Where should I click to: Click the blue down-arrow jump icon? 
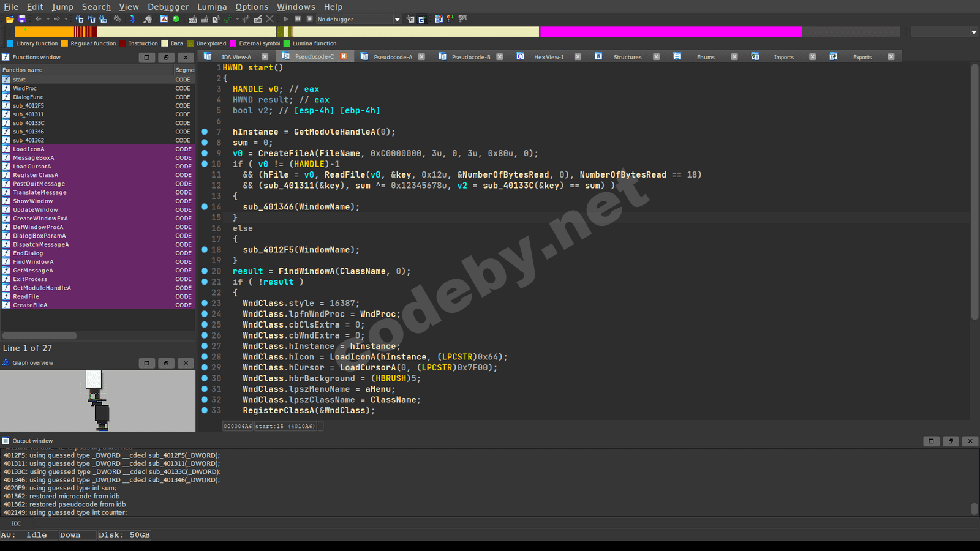pos(132,19)
